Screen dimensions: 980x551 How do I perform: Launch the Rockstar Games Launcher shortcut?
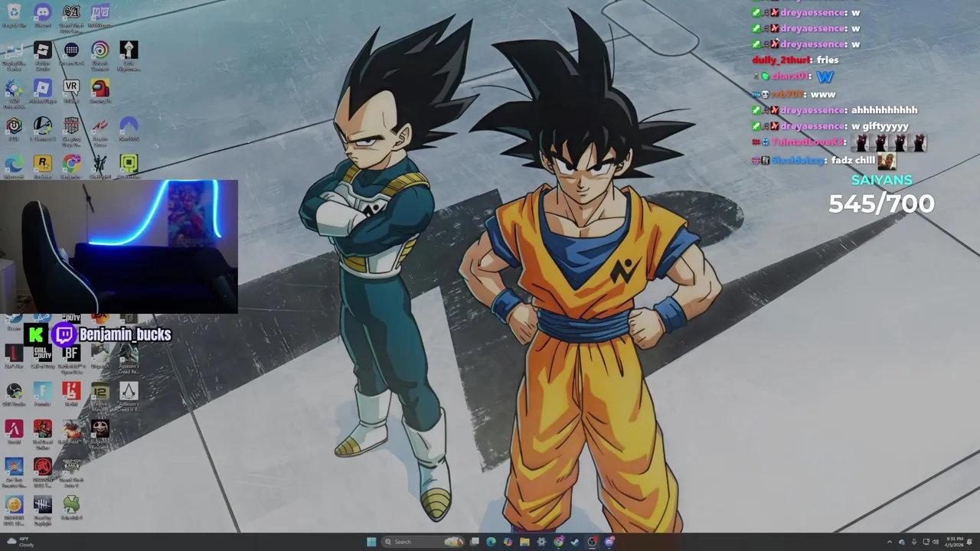[x=42, y=167]
